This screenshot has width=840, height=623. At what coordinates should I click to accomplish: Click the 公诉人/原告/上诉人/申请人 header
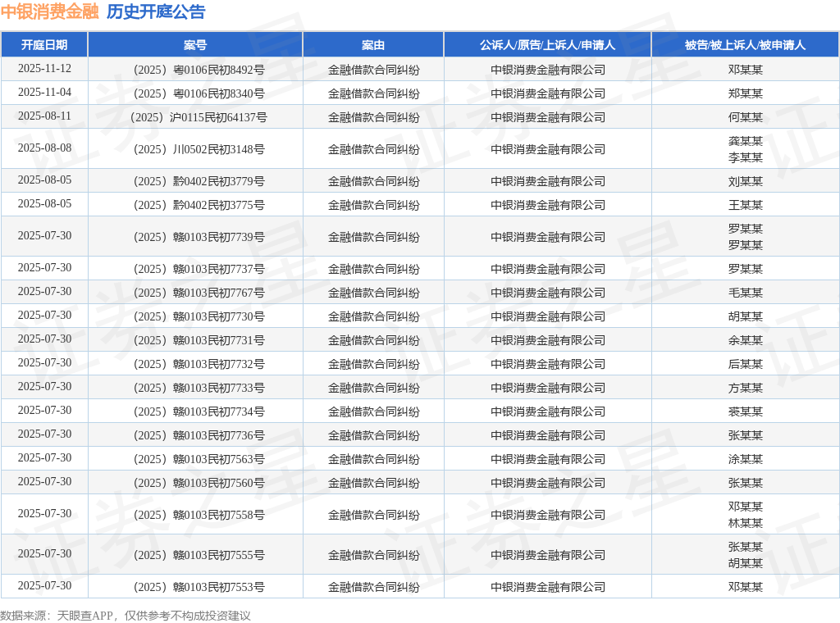point(547,45)
